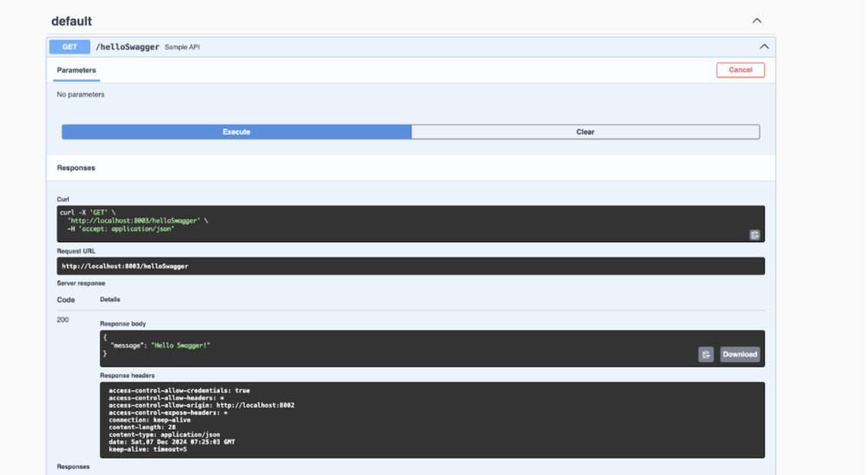This screenshot has width=868, height=475.
Task: Click the No parameters text
Action: [81, 95]
